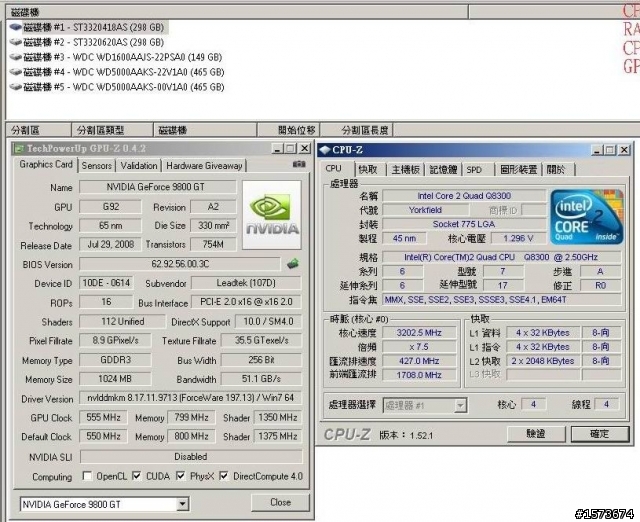Viewport: 640px width, 522px height.
Task: Click the 分割區長度 column header
Action: pyautogui.click(x=356, y=130)
